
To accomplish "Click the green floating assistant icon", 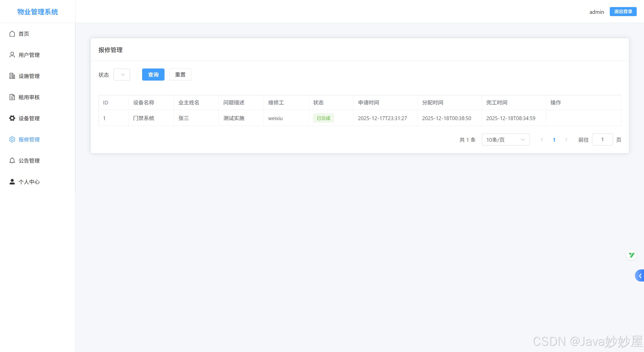I will click(631, 255).
